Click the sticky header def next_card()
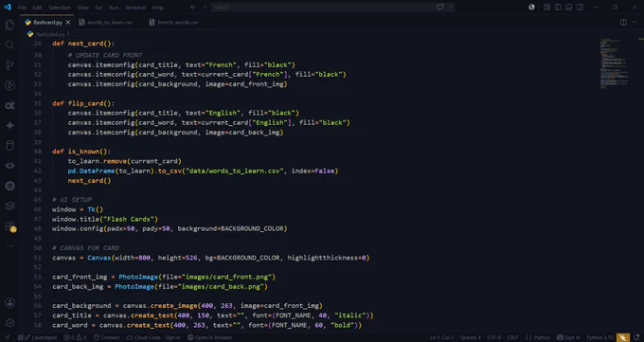This screenshot has width=644, height=342. [x=83, y=44]
